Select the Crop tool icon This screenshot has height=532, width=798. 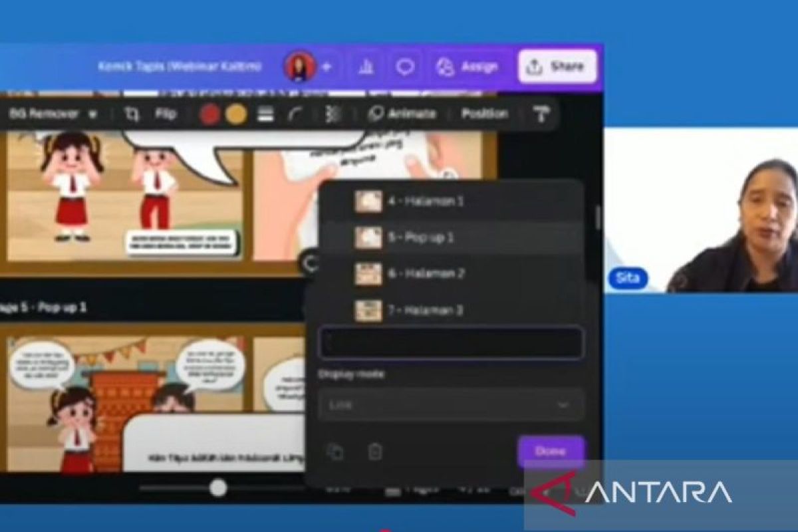click(132, 114)
